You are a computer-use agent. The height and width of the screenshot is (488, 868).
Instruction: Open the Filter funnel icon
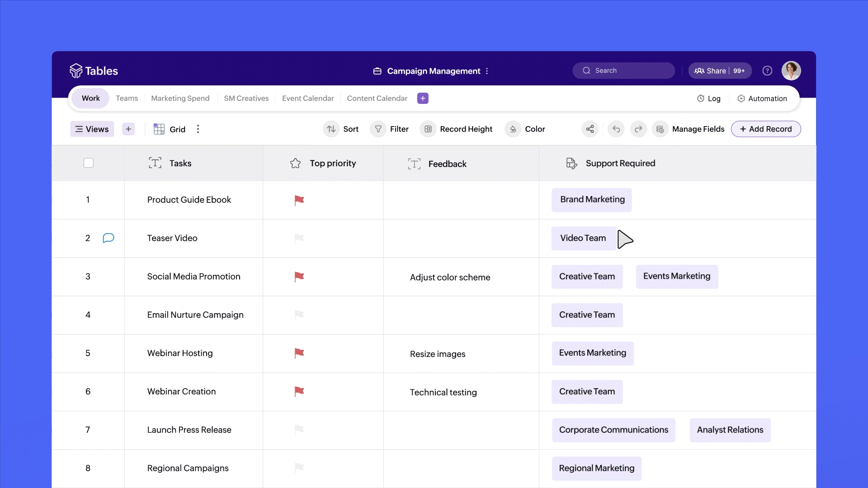pos(378,129)
